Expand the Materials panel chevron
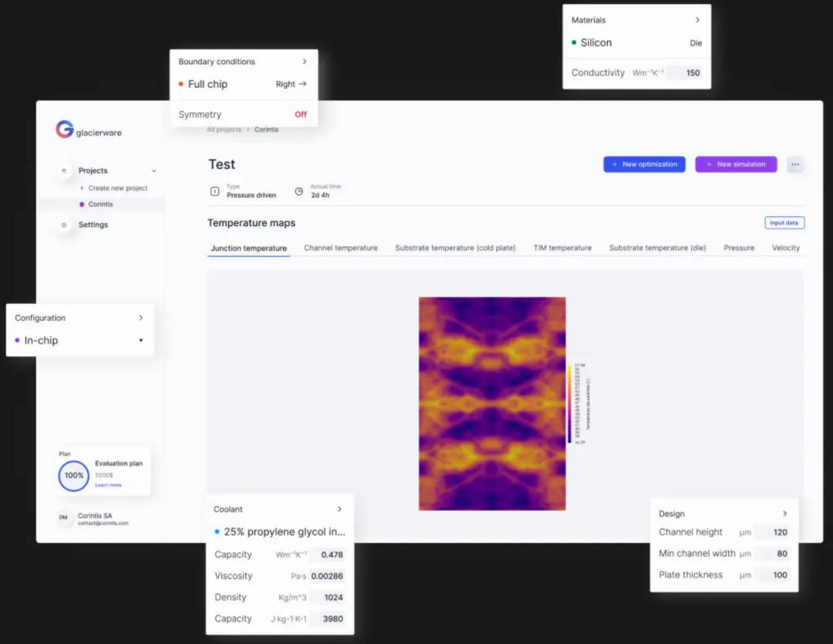The image size is (833, 644). (x=697, y=20)
